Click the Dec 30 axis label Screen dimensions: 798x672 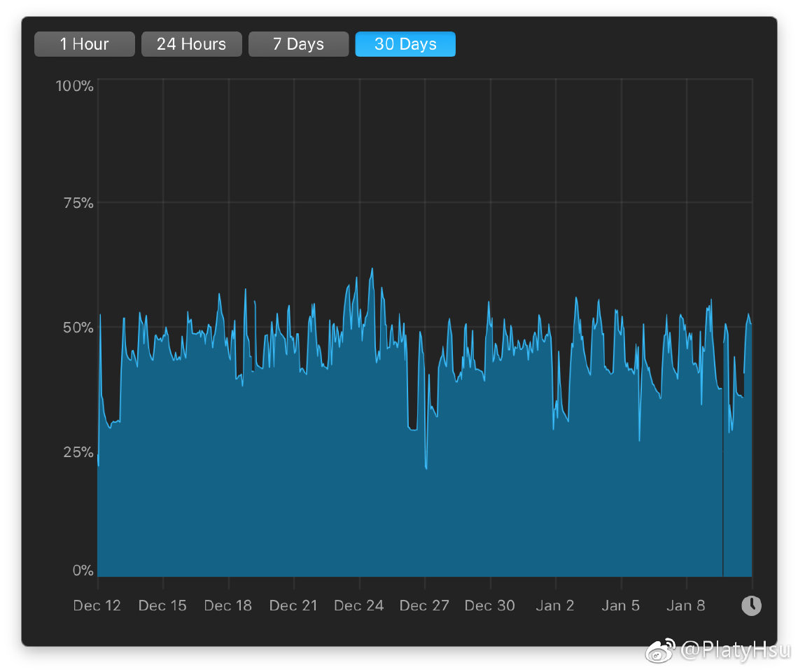point(490,605)
